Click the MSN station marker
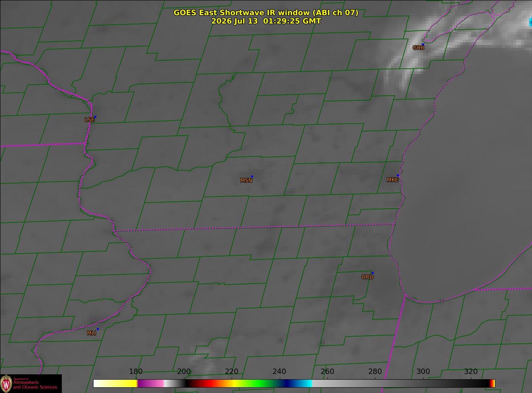Viewport: 532px width, 393px height. point(252,176)
